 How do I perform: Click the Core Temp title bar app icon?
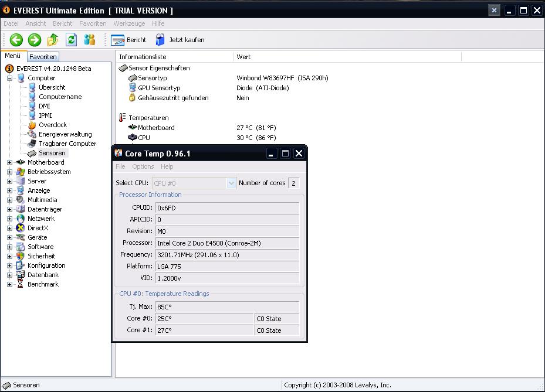119,153
